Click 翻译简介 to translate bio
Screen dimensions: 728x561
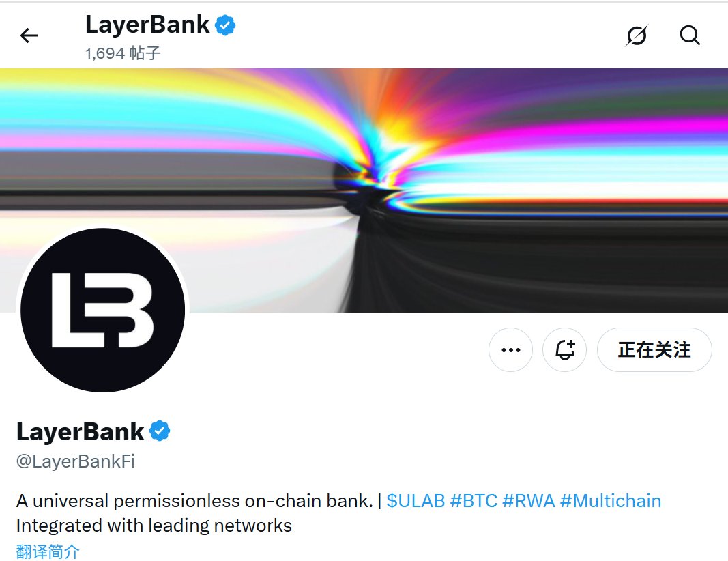point(48,551)
